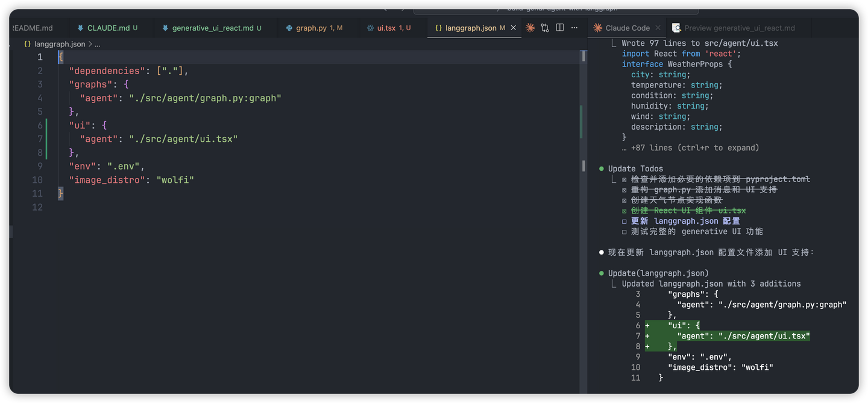Select the Preview generative_ui_react.md tab
The height and width of the screenshot is (403, 868).
tap(739, 28)
